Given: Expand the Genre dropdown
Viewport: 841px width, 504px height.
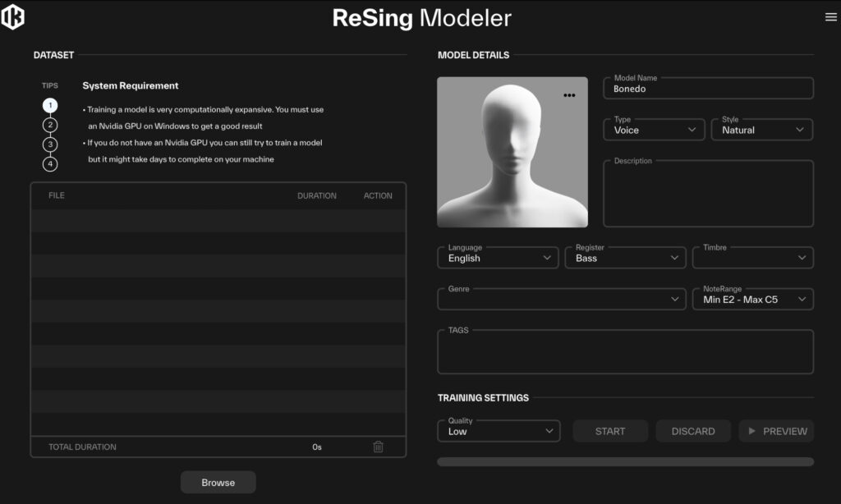Looking at the screenshot, I should (561, 299).
